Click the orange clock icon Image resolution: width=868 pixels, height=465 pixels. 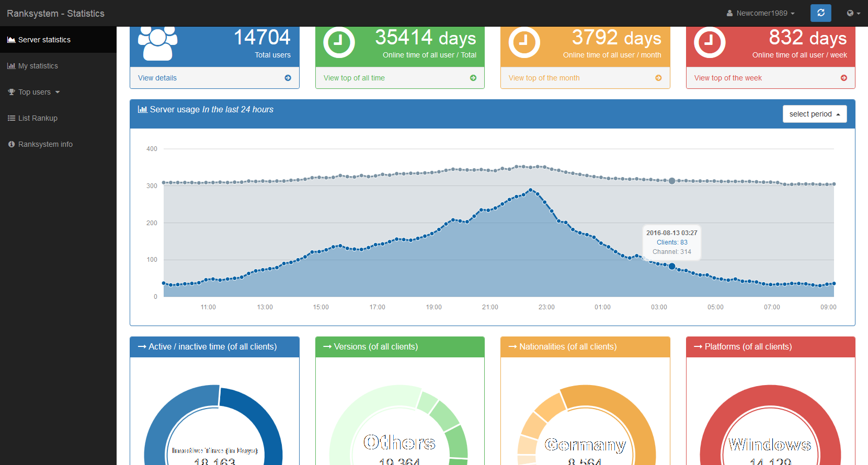point(524,42)
